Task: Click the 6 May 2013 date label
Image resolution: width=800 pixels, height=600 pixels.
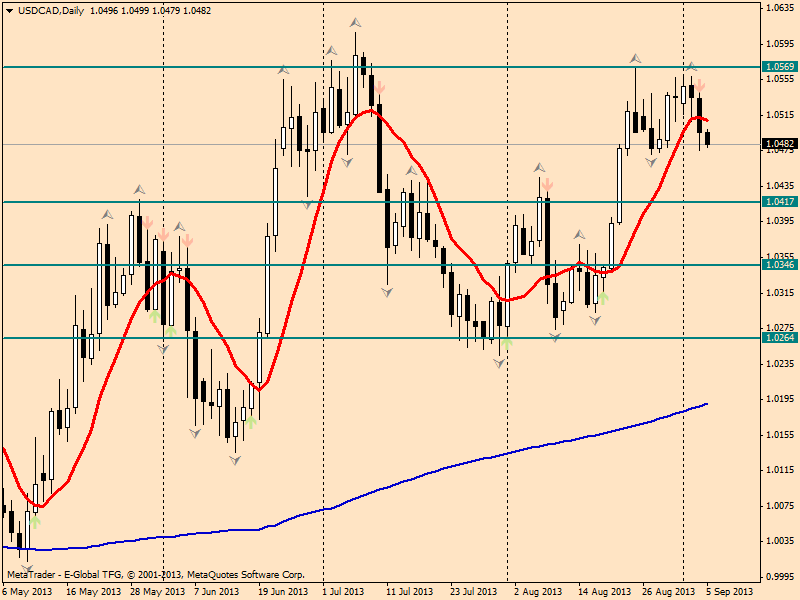Action: click(x=28, y=592)
